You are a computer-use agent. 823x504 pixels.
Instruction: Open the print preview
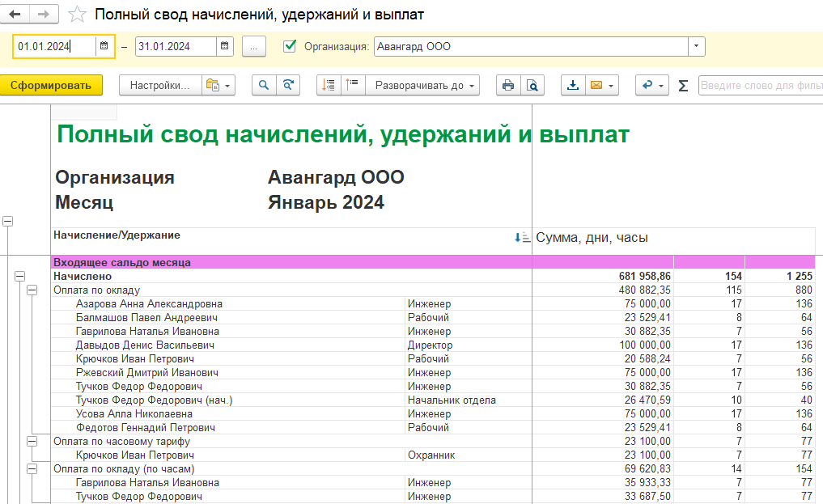(x=532, y=85)
